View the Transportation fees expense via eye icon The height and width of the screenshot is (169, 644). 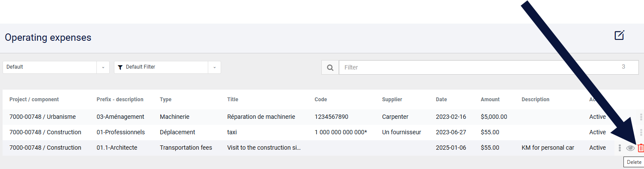630,148
